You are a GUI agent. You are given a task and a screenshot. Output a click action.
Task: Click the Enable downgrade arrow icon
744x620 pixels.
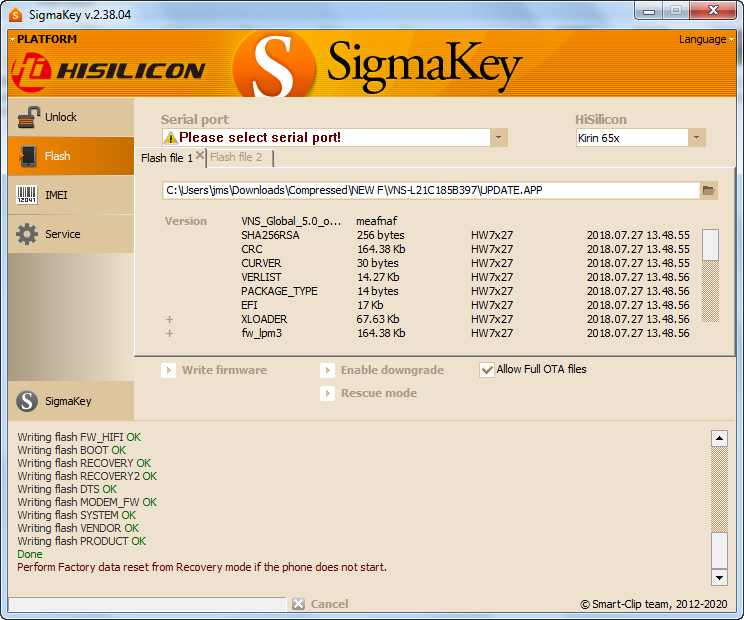[327, 370]
